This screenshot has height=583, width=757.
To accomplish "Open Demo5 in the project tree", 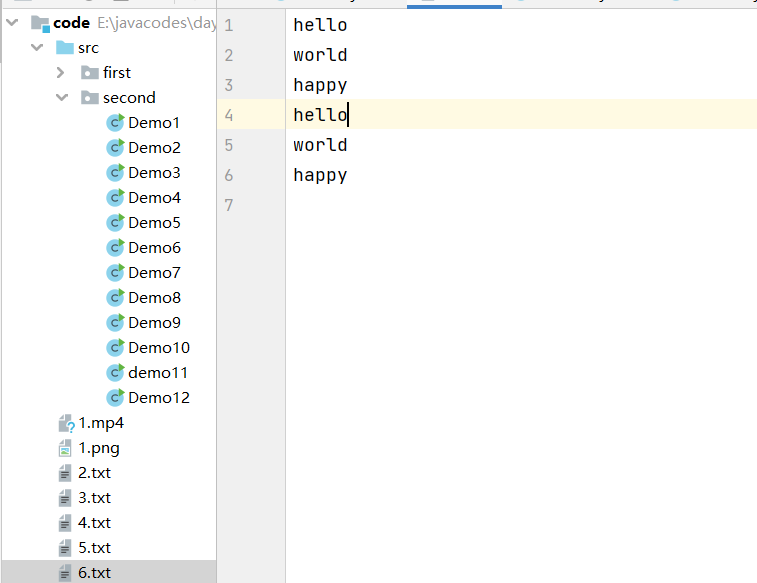I will [154, 222].
